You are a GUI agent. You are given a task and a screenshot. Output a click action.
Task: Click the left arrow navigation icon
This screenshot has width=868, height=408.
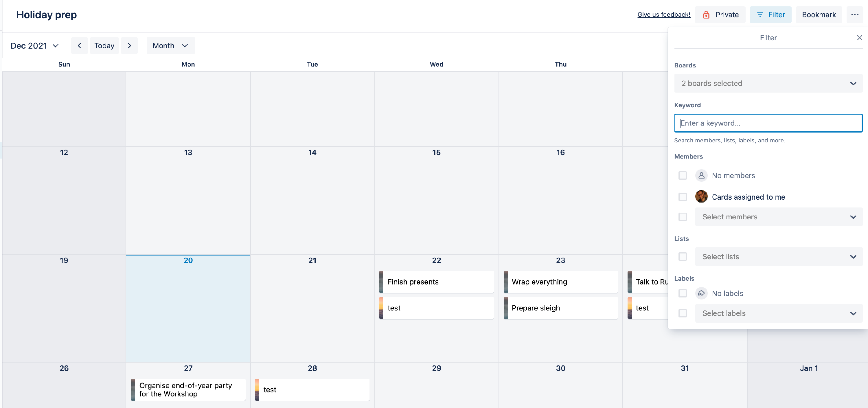pos(80,46)
